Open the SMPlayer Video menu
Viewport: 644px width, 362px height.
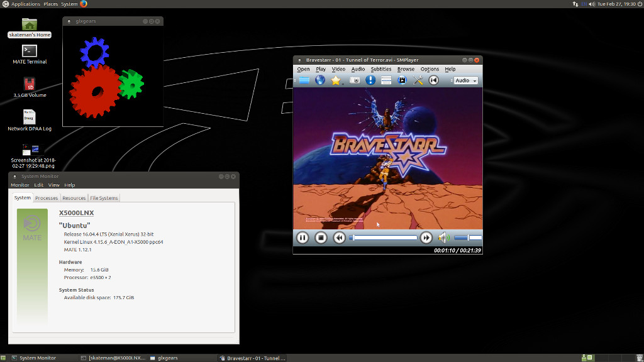(338, 69)
